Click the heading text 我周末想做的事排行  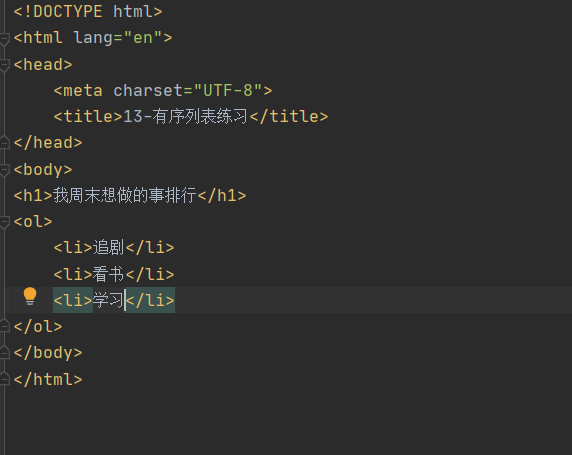tap(125, 195)
